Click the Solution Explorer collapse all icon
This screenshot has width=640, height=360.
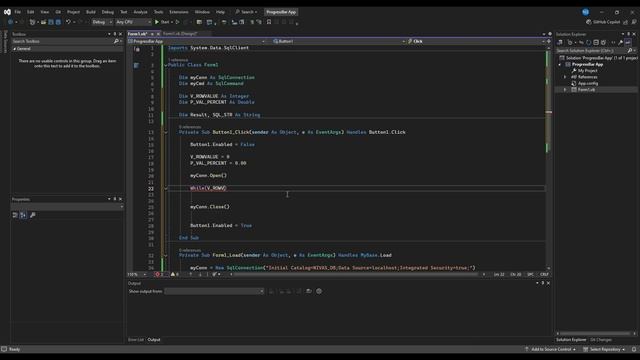(x=596, y=42)
